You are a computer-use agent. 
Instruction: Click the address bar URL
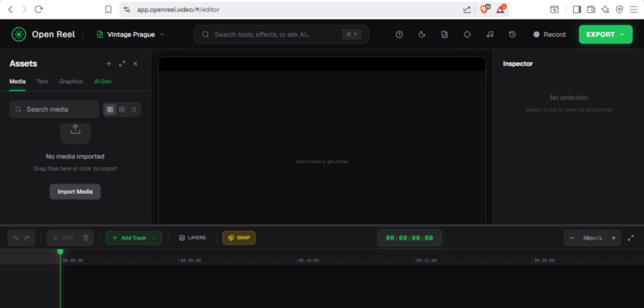(178, 10)
